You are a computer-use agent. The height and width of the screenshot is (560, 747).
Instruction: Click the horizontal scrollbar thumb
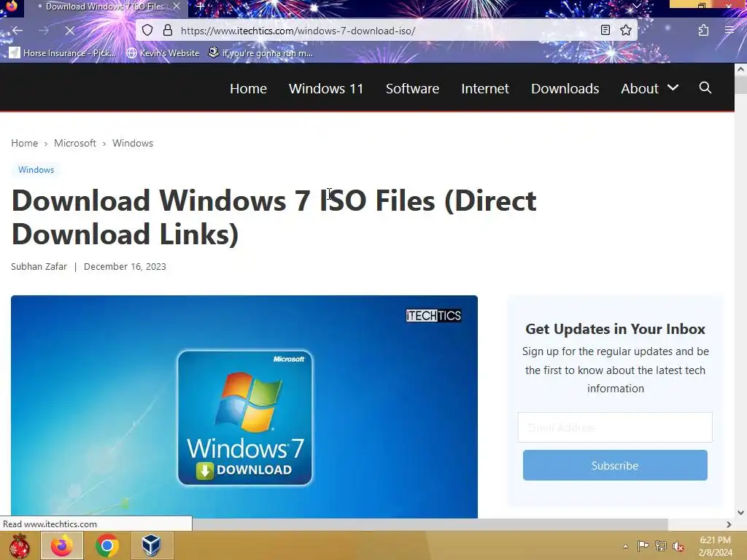click(x=430, y=524)
